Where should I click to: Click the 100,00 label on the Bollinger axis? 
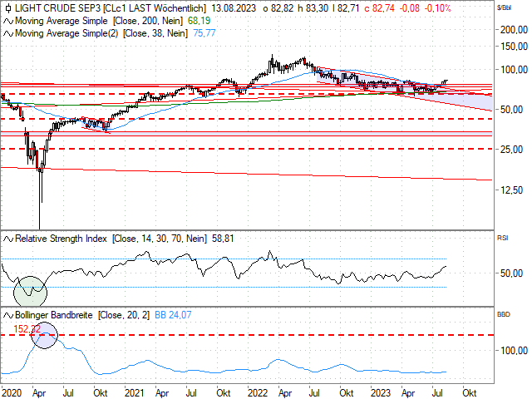[x=515, y=351]
